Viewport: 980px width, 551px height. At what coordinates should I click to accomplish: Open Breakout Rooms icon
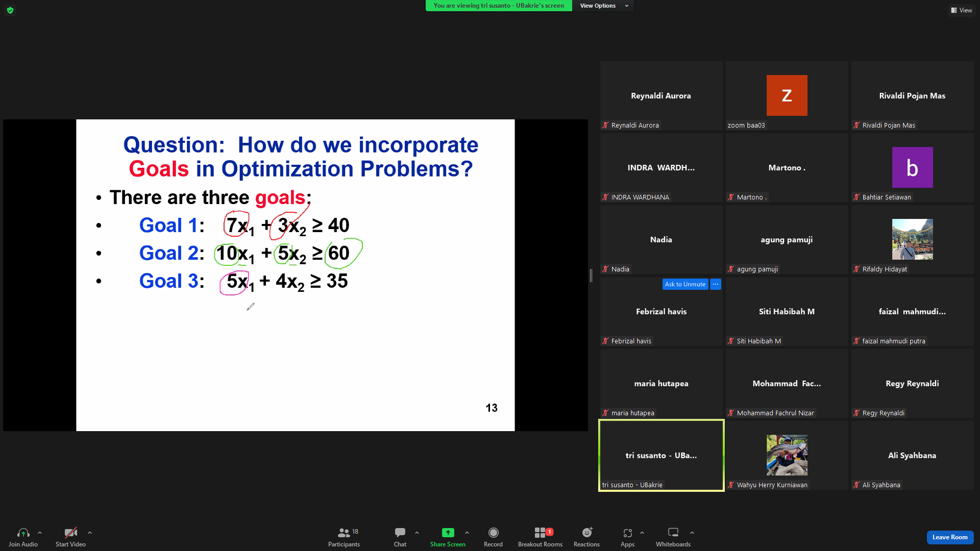coord(540,533)
